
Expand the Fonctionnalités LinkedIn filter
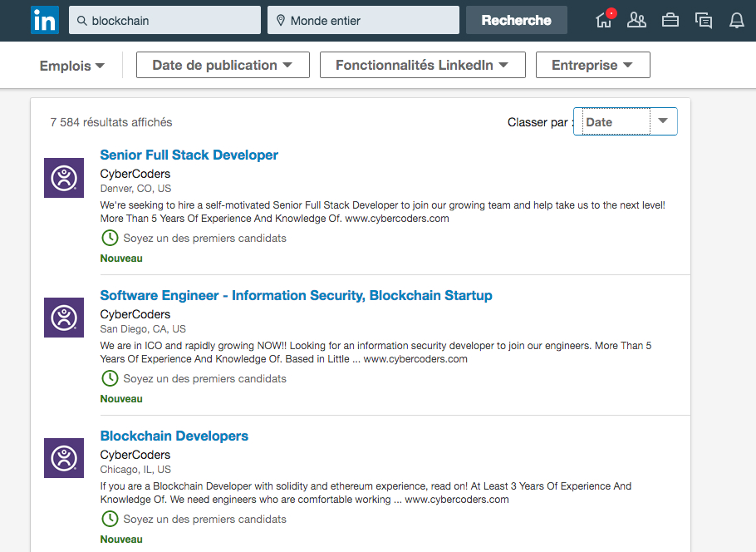pos(422,65)
